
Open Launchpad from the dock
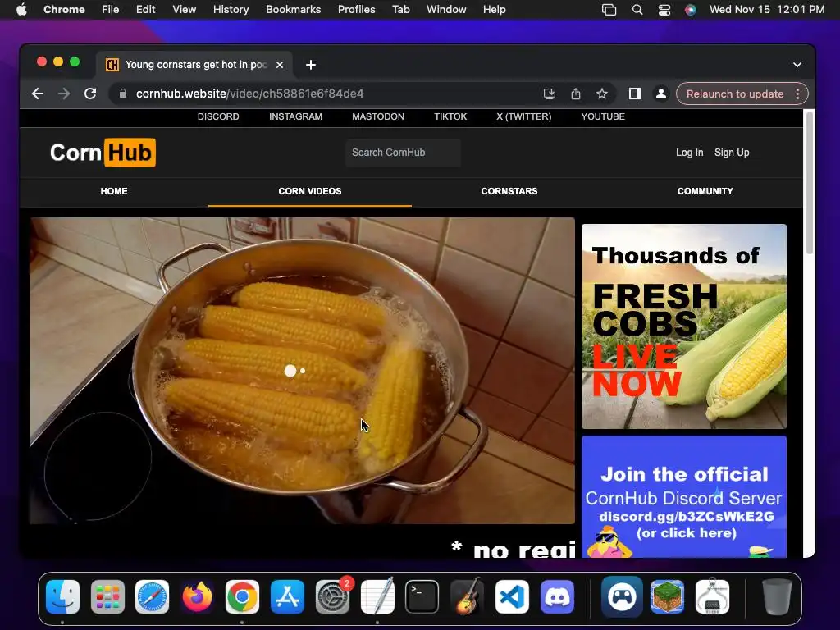[107, 597]
